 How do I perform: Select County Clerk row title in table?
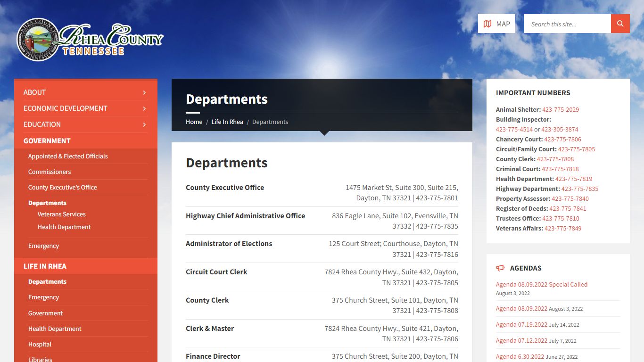click(207, 300)
